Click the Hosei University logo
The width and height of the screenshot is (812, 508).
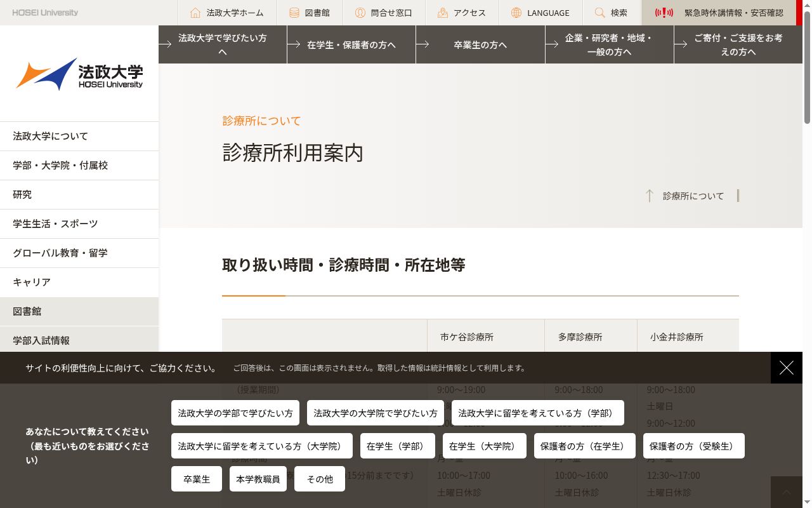pyautogui.click(x=79, y=74)
